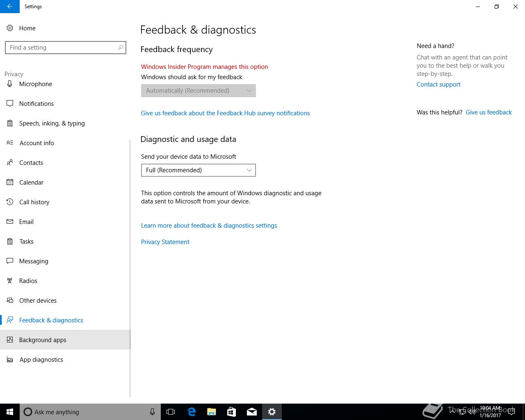525x420 pixels.
Task: Click the Email envelope icon in the sidebar
Action: coord(10,222)
